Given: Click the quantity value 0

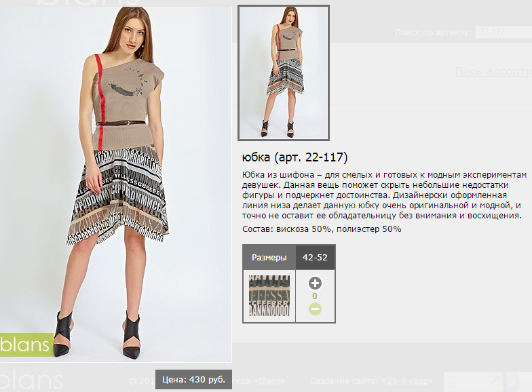Looking at the screenshot, I should click(x=315, y=296).
